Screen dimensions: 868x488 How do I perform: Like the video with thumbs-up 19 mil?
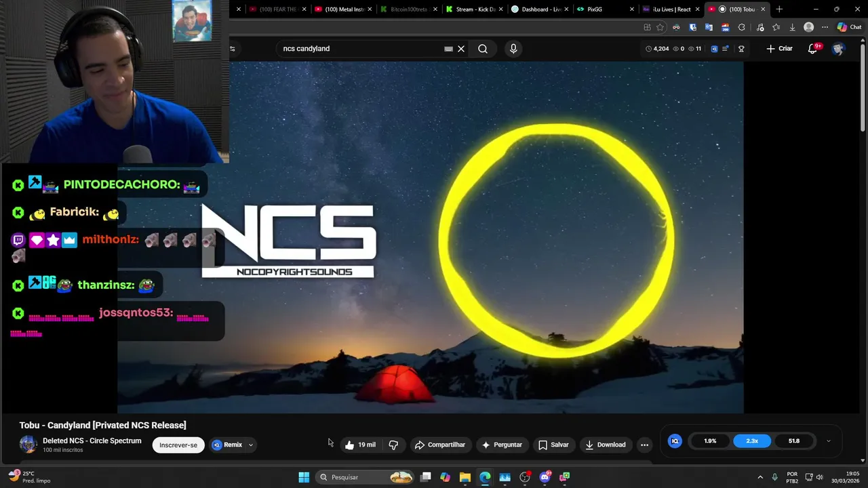(x=359, y=445)
